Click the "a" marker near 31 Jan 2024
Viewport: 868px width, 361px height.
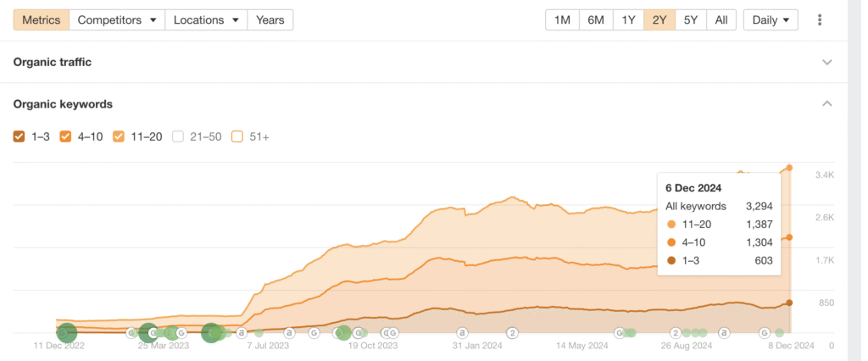click(462, 333)
